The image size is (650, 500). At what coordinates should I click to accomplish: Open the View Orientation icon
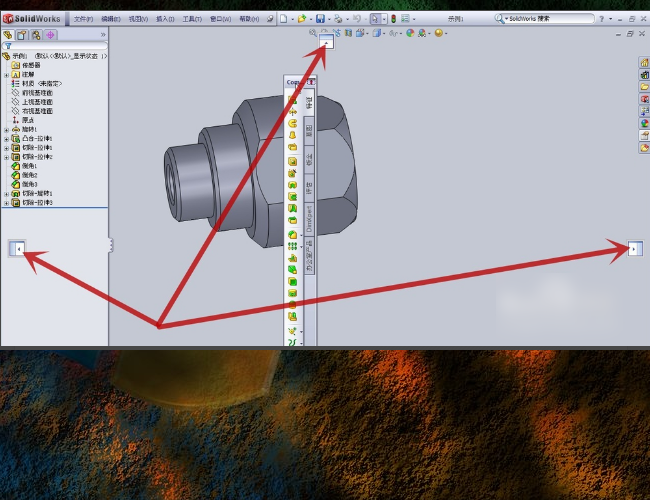360,33
